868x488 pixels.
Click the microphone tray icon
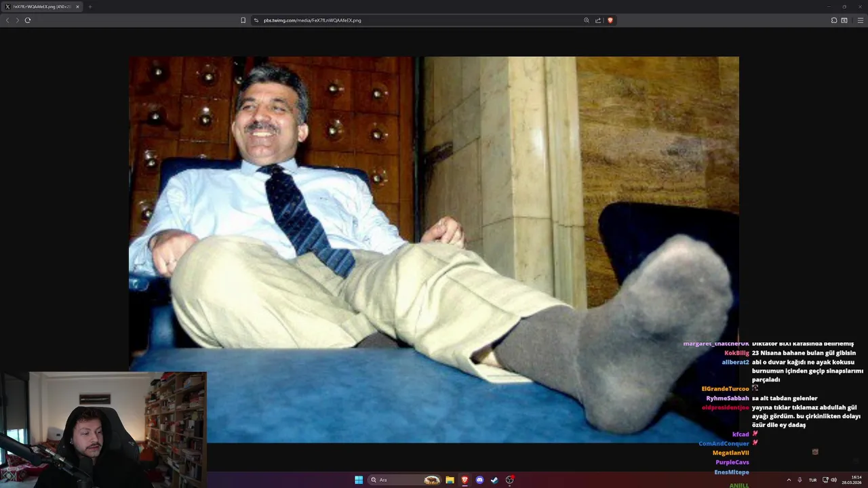pos(800,480)
